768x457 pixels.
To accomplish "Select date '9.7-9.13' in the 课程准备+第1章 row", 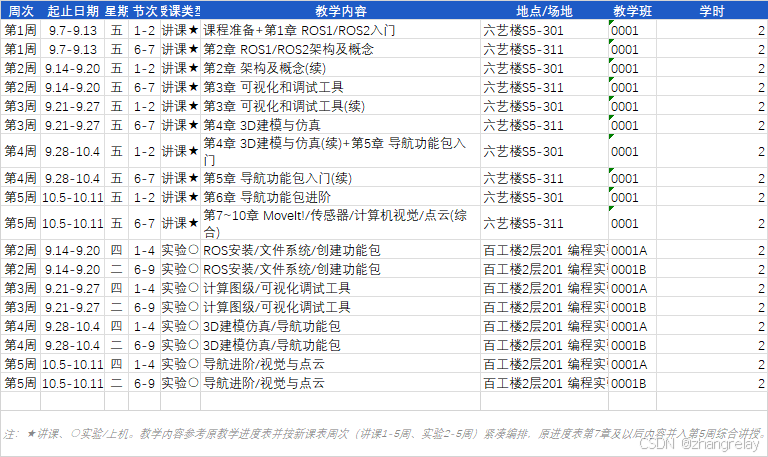I will pyautogui.click(x=72, y=30).
